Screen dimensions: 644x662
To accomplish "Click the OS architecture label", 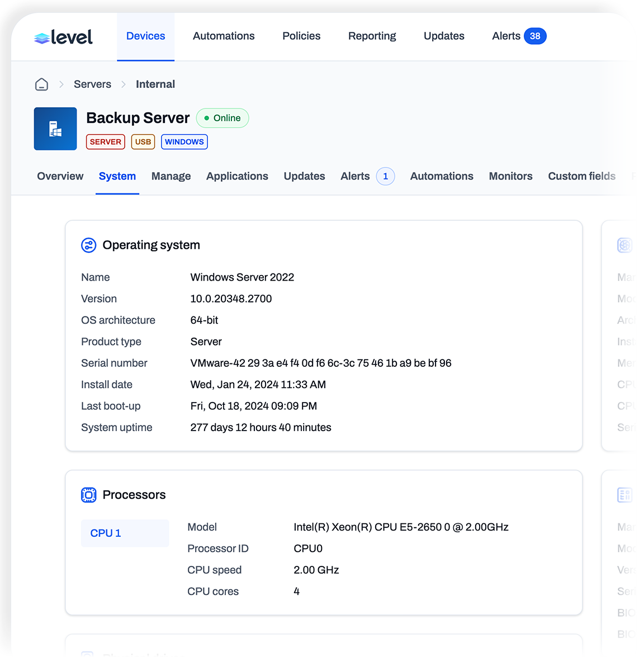I will click(118, 320).
